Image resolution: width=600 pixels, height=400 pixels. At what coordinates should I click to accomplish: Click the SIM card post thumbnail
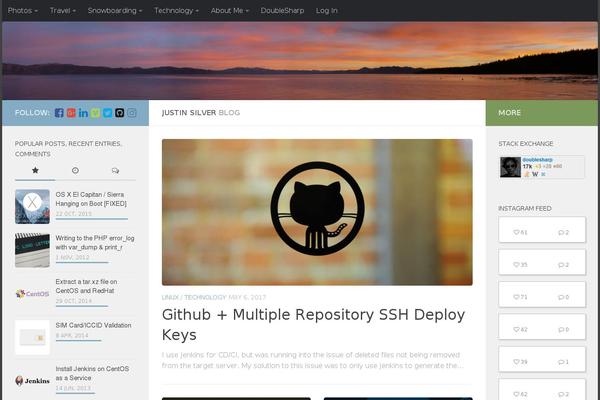point(33,337)
